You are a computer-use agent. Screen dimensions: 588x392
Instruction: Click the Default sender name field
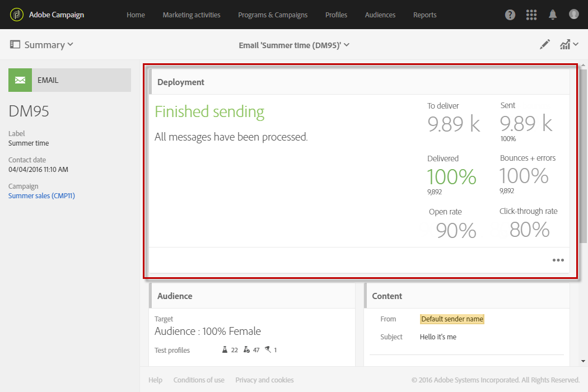coord(452,319)
